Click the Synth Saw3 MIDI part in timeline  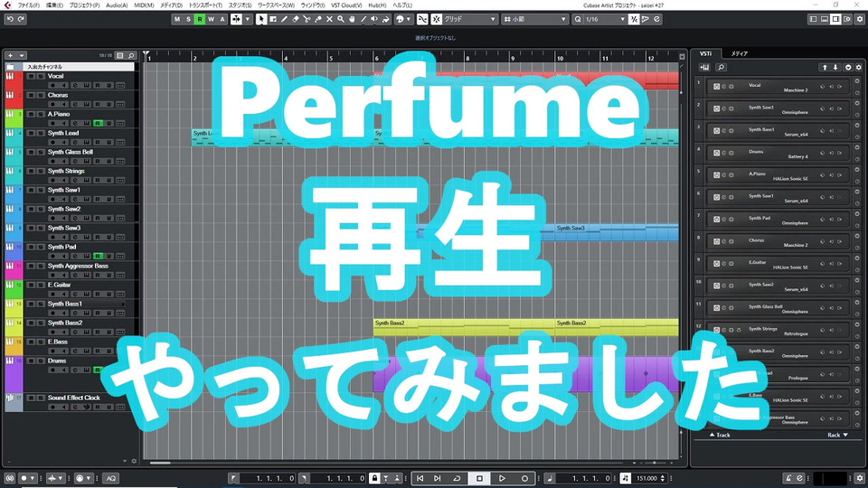tap(617, 232)
